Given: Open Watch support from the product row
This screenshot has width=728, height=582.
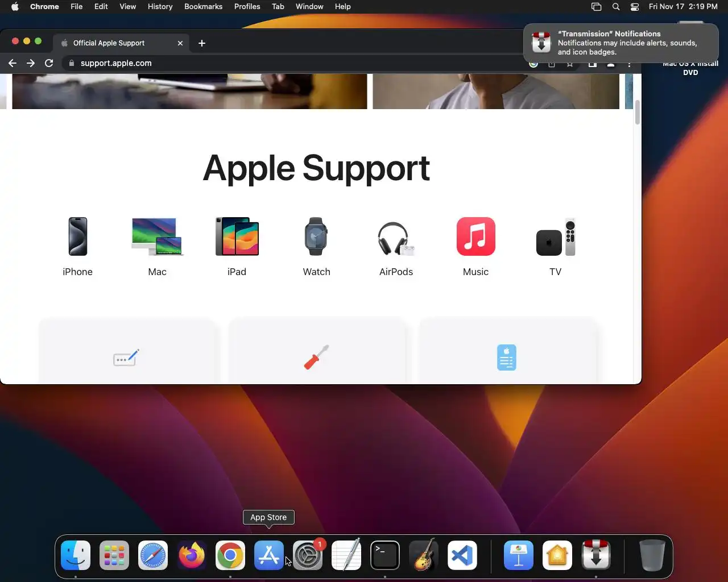Looking at the screenshot, I should (316, 247).
